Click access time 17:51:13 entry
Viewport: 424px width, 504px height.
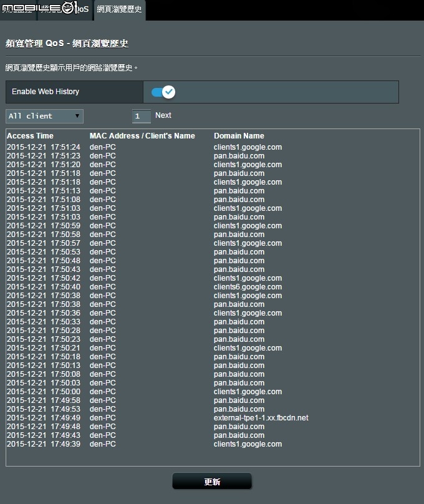tap(44, 191)
